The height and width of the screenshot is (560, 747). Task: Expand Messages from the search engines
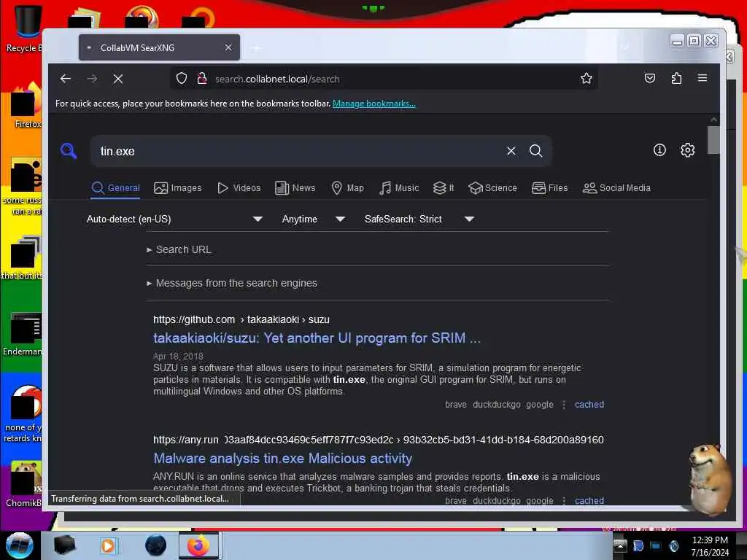(x=232, y=283)
